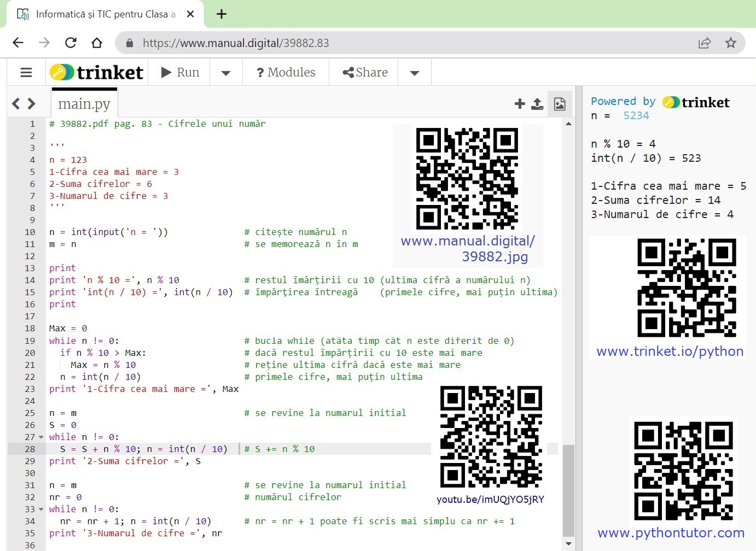756x551 pixels.
Task: Click the left chevron to previous file
Action: click(x=16, y=103)
